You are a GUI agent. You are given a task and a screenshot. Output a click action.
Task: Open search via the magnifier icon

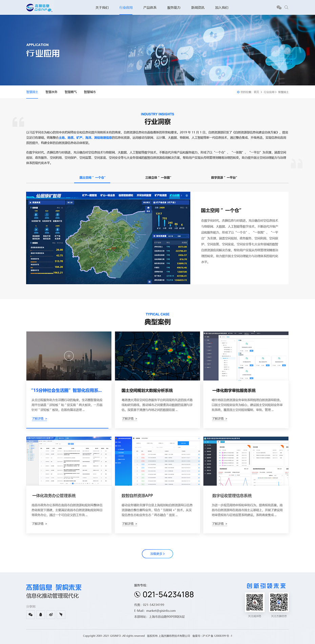(x=287, y=7)
